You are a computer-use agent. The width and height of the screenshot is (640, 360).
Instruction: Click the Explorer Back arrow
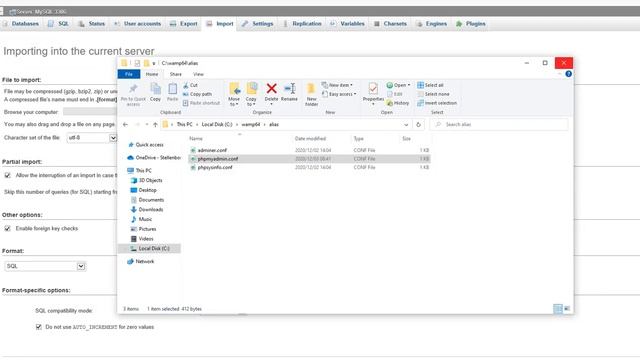coord(126,124)
